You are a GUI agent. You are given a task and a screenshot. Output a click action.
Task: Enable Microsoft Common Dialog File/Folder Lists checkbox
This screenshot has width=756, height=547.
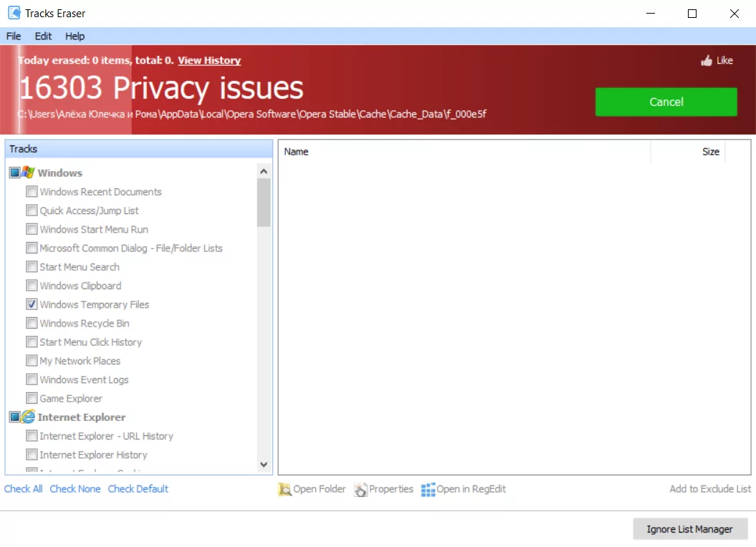32,248
